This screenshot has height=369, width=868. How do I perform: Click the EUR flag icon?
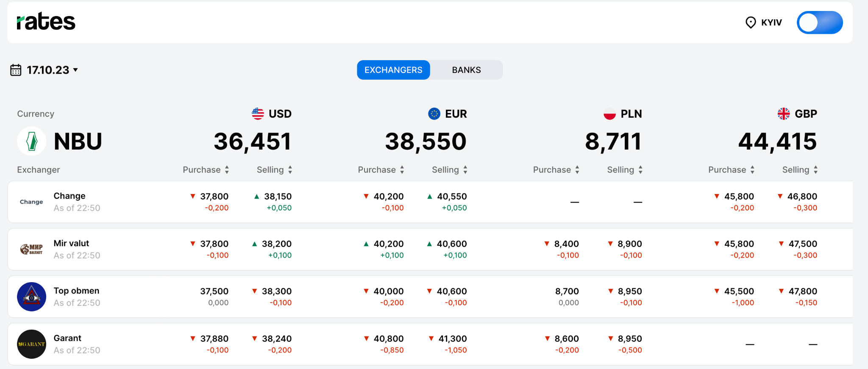coord(434,114)
